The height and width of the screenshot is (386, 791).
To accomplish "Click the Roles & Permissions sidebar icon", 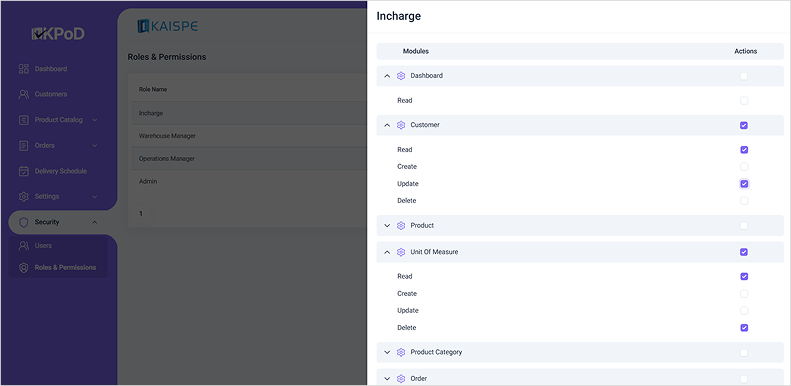I will tap(24, 268).
